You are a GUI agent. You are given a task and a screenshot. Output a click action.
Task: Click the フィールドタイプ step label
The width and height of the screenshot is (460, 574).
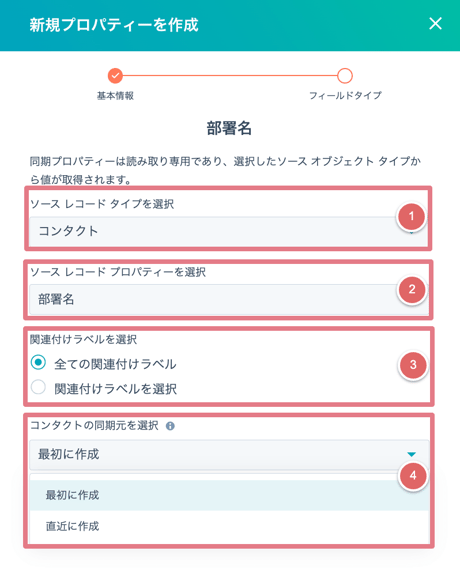[x=345, y=96]
